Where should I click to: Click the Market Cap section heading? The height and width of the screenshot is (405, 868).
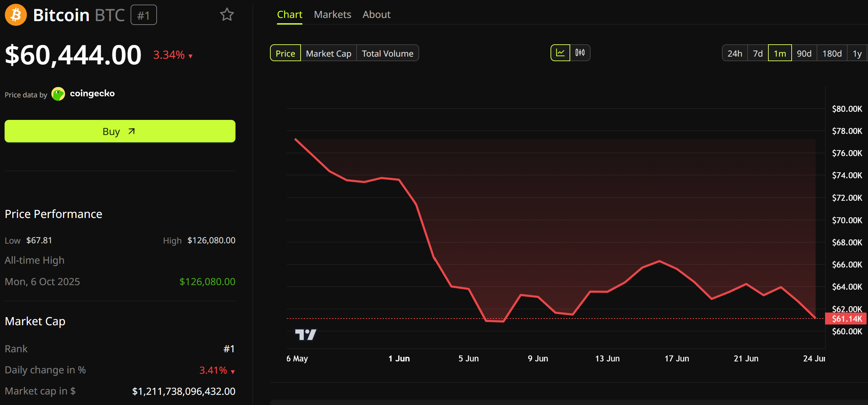[35, 321]
